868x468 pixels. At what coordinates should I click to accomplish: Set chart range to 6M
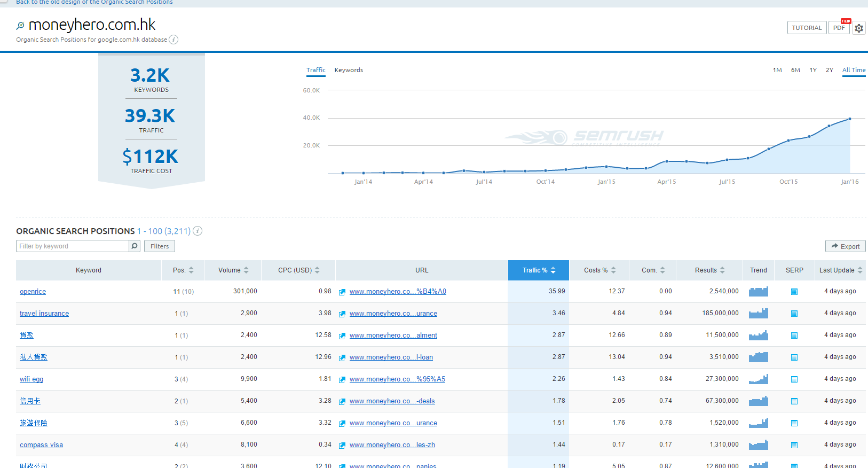point(795,70)
